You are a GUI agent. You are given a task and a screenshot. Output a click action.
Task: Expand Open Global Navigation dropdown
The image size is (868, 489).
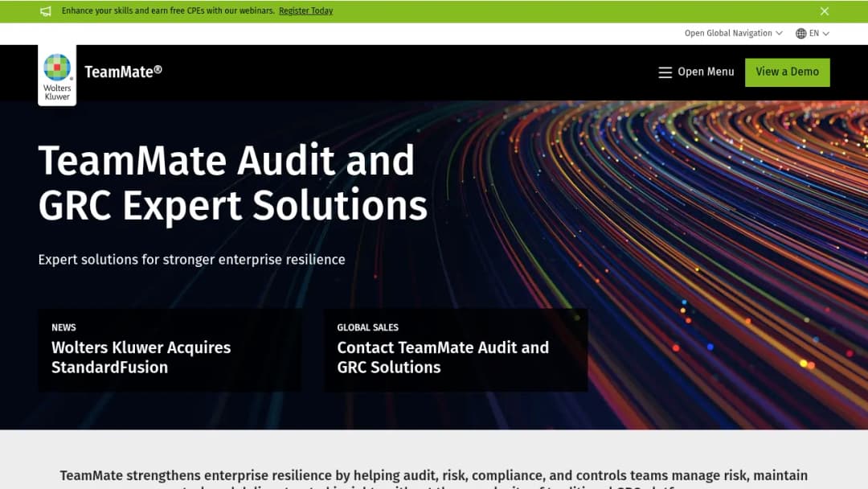734,33
